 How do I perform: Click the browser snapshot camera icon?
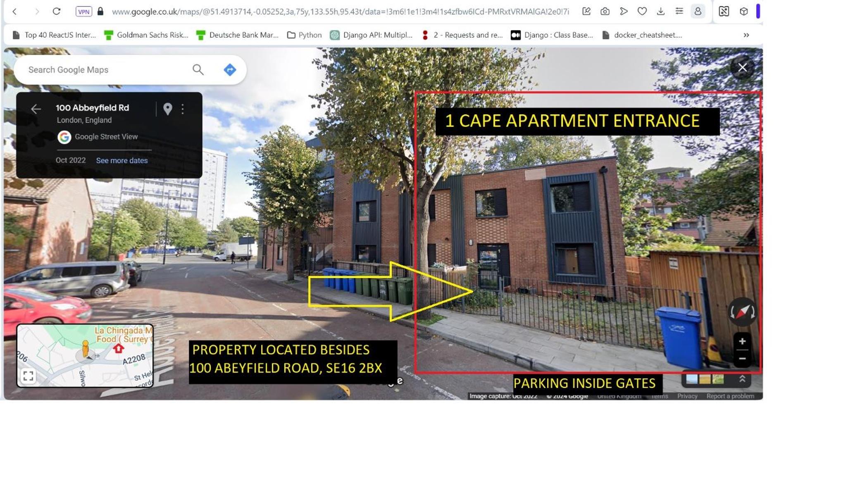pyautogui.click(x=605, y=12)
